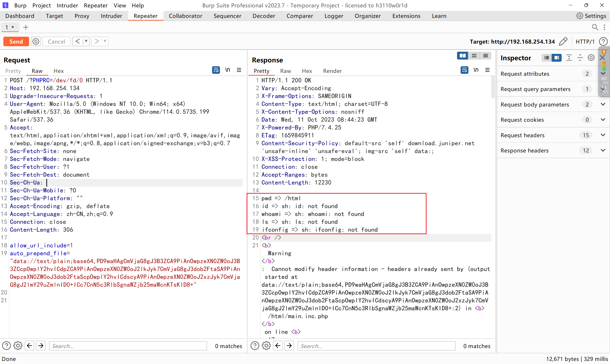Dock Inspector on the left layout

click(x=546, y=58)
